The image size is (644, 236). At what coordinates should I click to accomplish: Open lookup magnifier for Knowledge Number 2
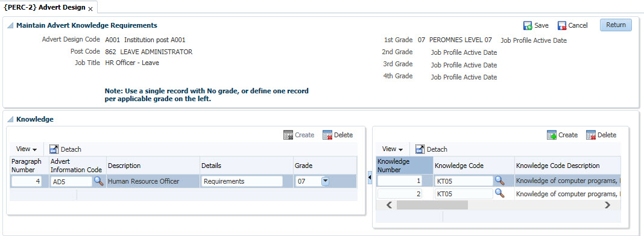click(499, 193)
